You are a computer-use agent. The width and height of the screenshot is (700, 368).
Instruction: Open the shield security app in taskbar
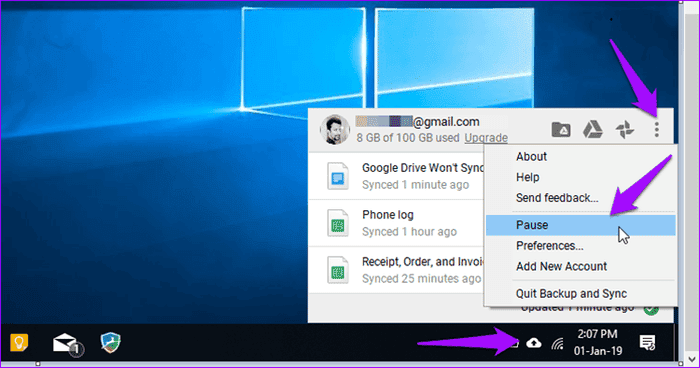110,343
